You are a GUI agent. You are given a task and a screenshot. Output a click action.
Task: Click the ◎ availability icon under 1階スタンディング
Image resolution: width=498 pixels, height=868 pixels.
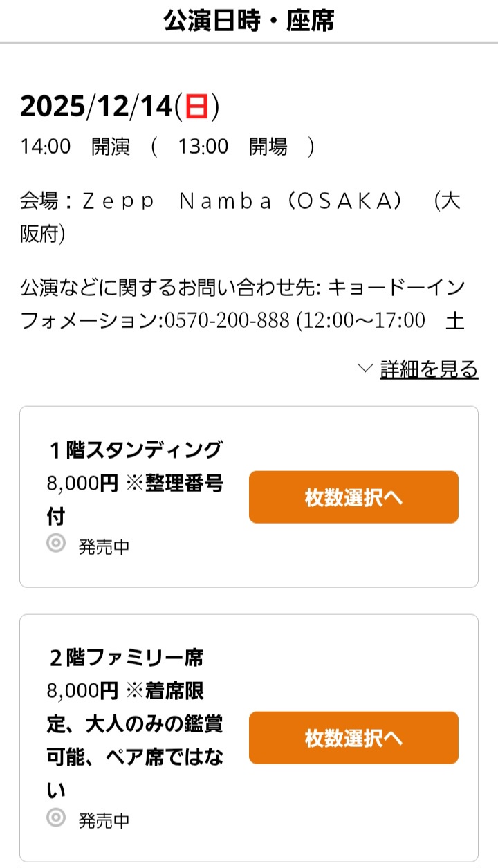pos(56,544)
